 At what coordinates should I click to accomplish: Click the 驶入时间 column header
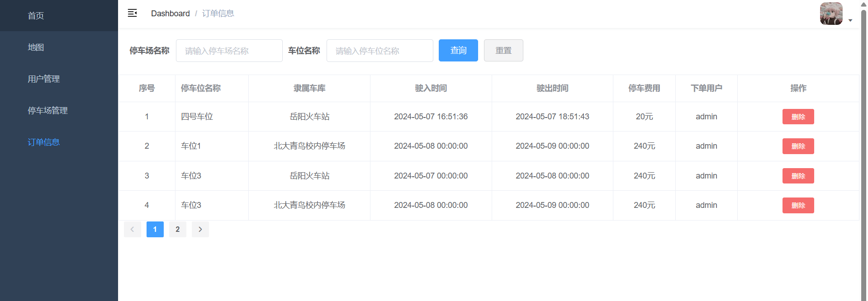(431, 88)
